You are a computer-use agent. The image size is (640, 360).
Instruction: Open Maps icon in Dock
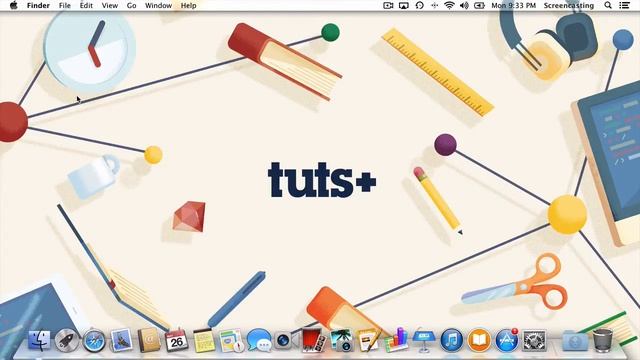231,340
